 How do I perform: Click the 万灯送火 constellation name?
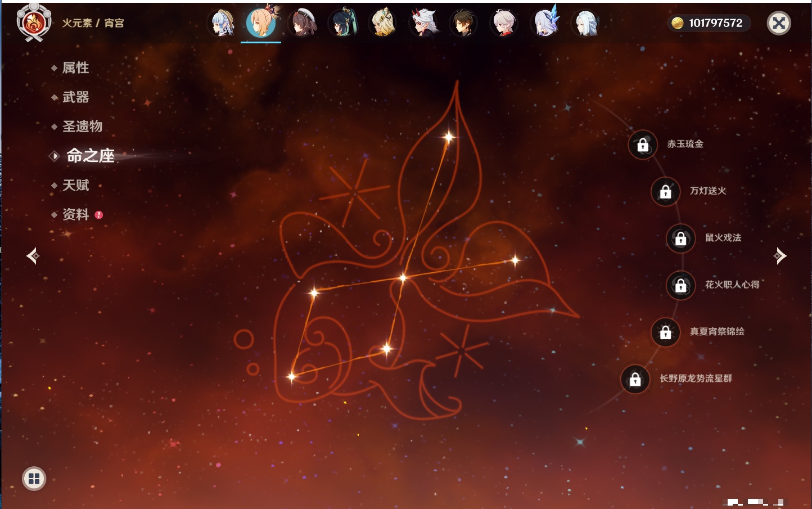point(708,191)
